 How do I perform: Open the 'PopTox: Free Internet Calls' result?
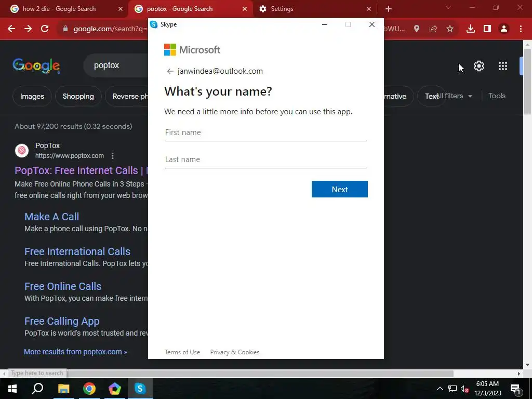[82, 170]
